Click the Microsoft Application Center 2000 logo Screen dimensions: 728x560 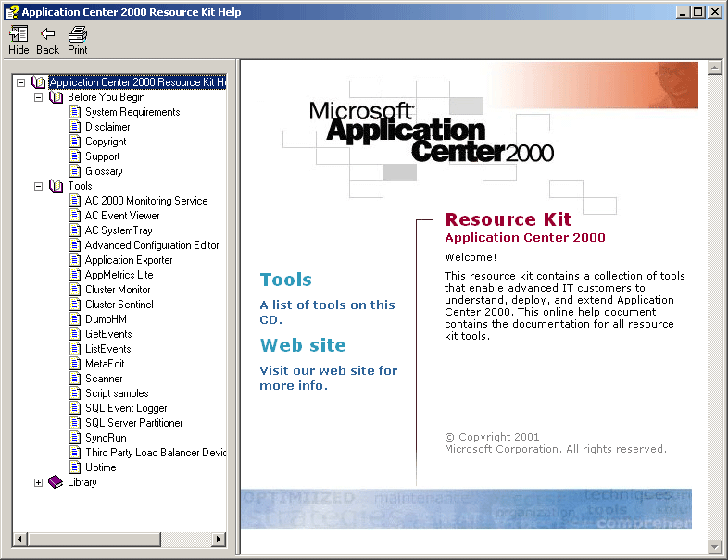point(431,132)
